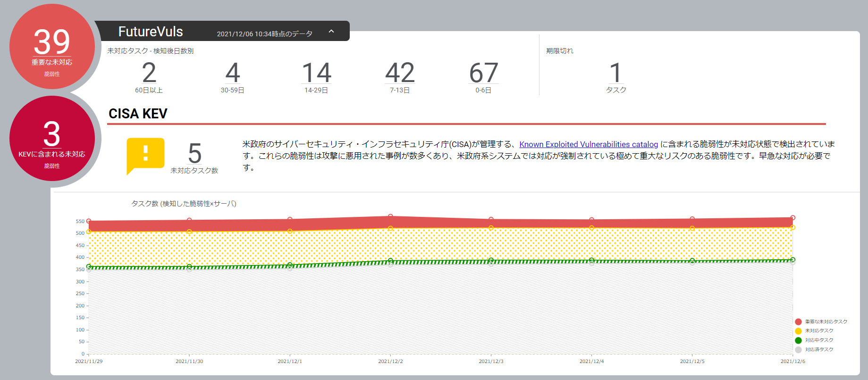Click the 期限切れ section label
Viewport: 868px width, 380px height.
pyautogui.click(x=560, y=51)
